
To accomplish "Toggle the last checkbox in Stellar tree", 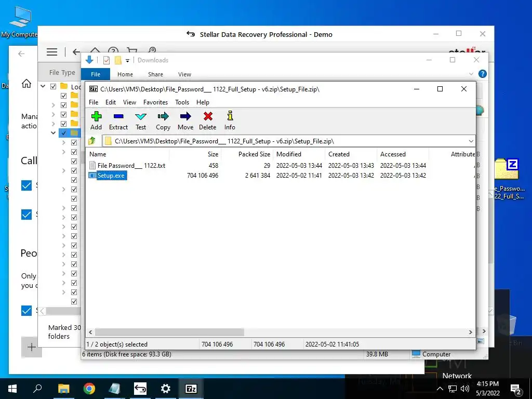I will pos(74,301).
